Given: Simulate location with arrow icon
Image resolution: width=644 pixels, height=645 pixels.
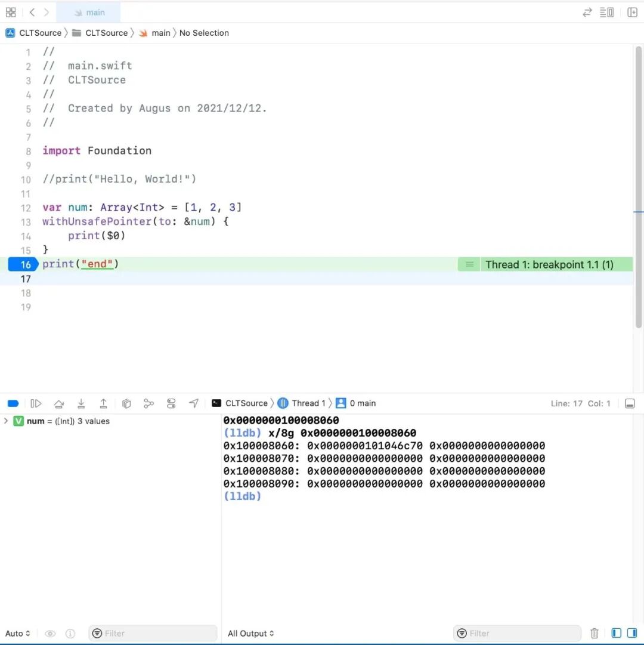Looking at the screenshot, I should click(194, 403).
